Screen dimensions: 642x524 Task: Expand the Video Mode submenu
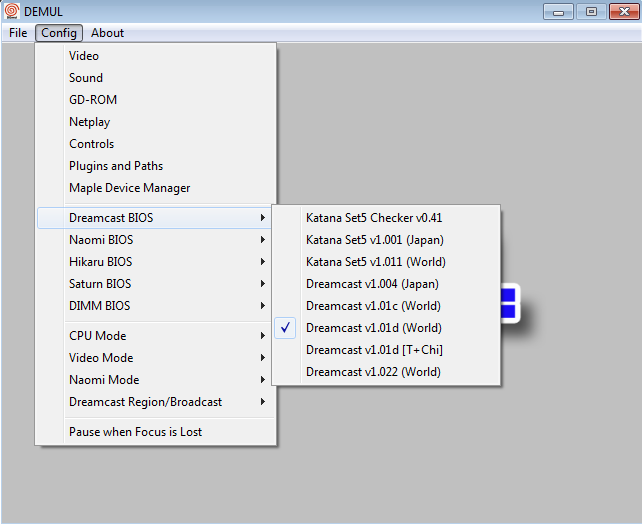156,358
